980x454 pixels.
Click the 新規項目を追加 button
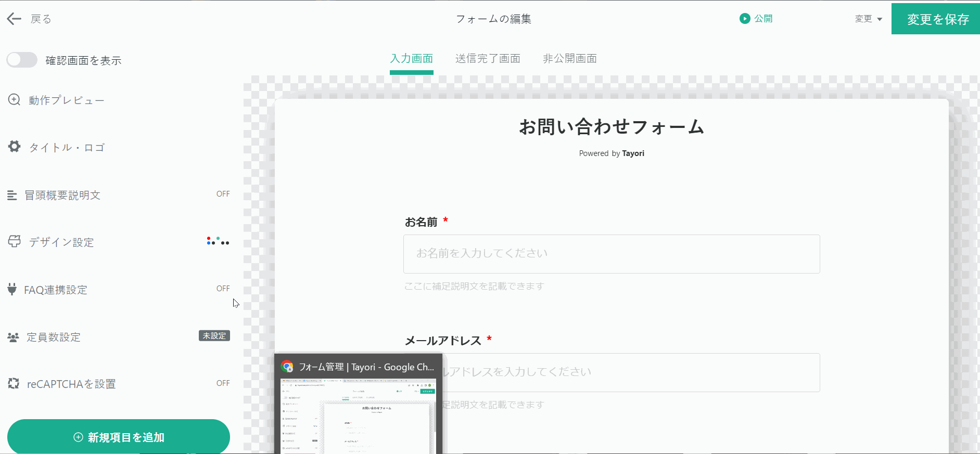click(119, 437)
